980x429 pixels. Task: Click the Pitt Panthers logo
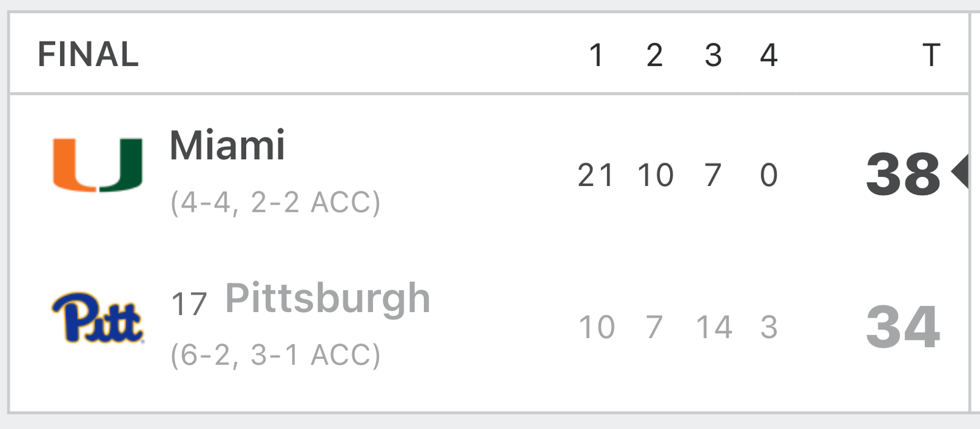tap(98, 318)
